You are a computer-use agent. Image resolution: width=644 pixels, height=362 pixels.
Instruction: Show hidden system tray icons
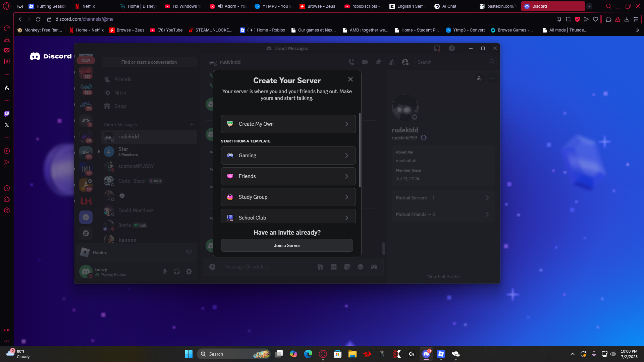(573, 354)
